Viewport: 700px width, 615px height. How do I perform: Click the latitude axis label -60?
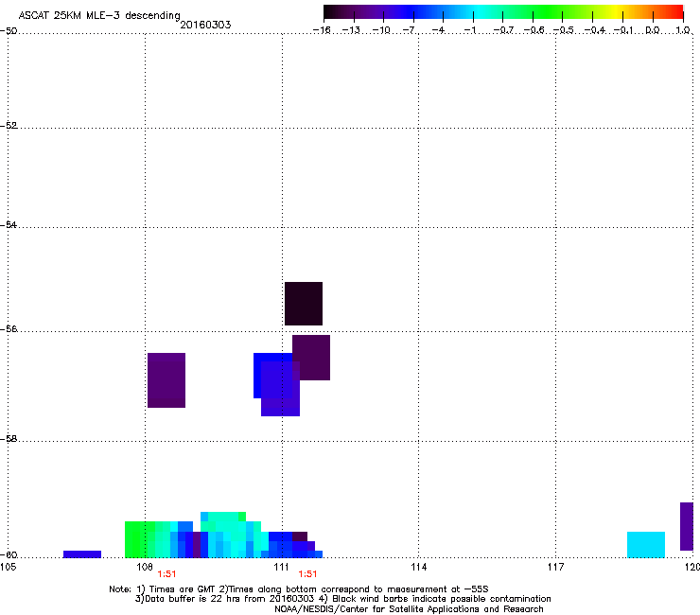(x=9, y=555)
